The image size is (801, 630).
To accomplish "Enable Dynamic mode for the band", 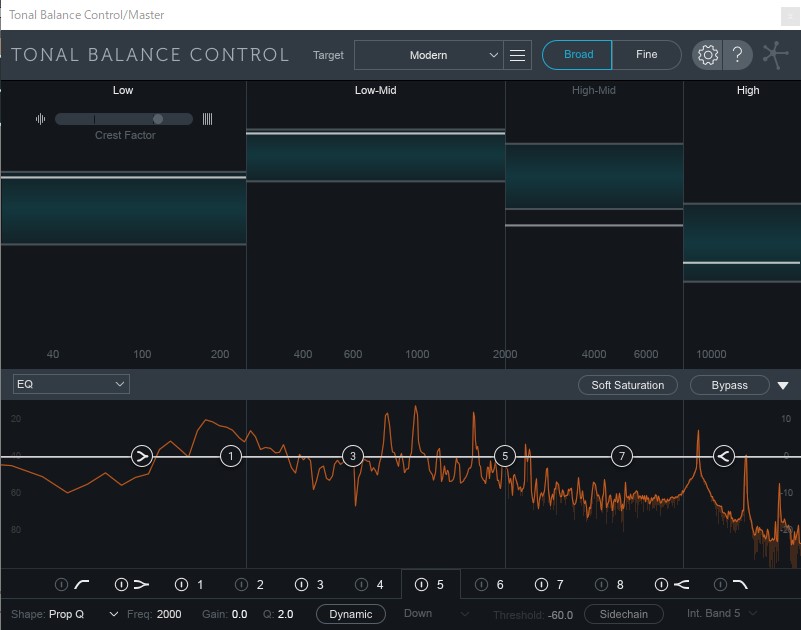I will coord(350,614).
